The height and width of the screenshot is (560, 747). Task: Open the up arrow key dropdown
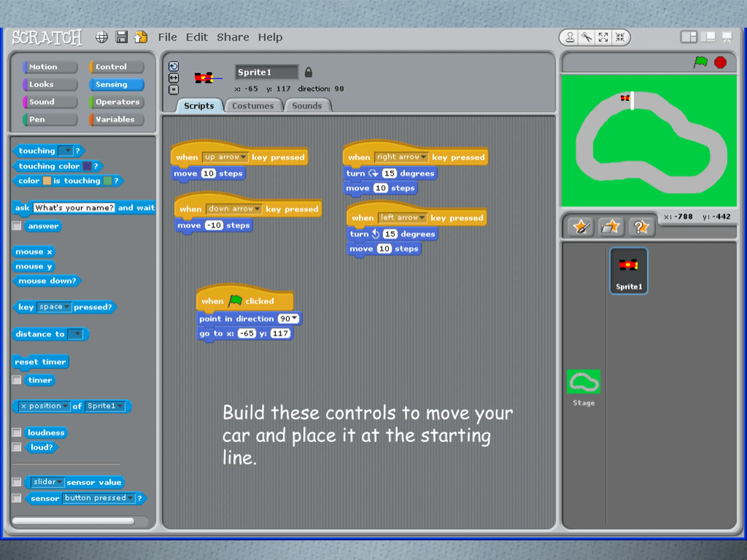tap(225, 157)
